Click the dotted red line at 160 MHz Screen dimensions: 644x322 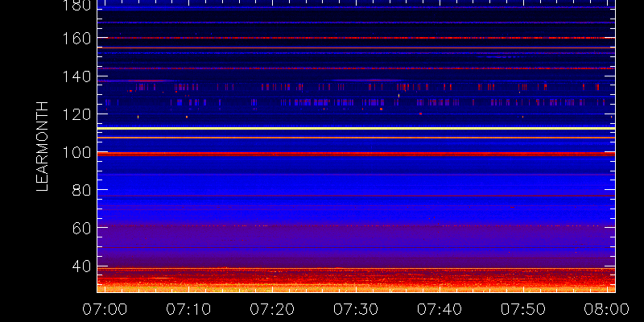coord(356,38)
